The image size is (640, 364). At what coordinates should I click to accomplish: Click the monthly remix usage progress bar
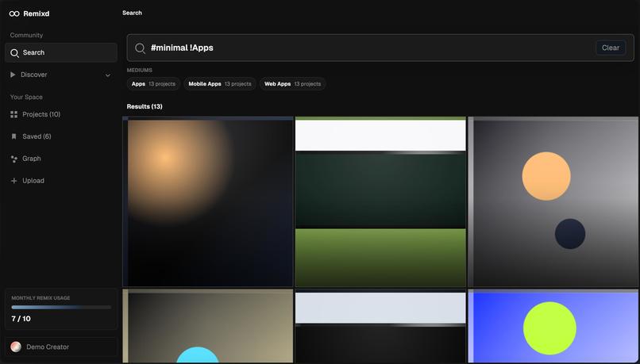[61, 308]
